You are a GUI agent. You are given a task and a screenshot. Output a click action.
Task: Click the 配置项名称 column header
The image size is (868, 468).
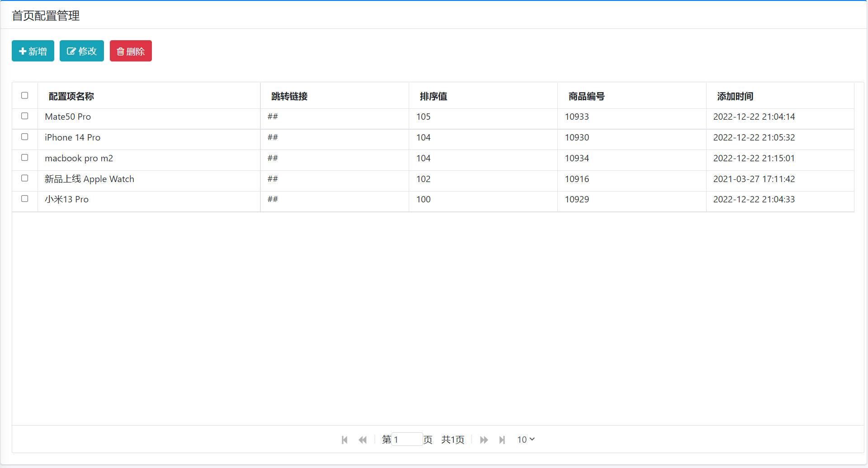(x=71, y=96)
